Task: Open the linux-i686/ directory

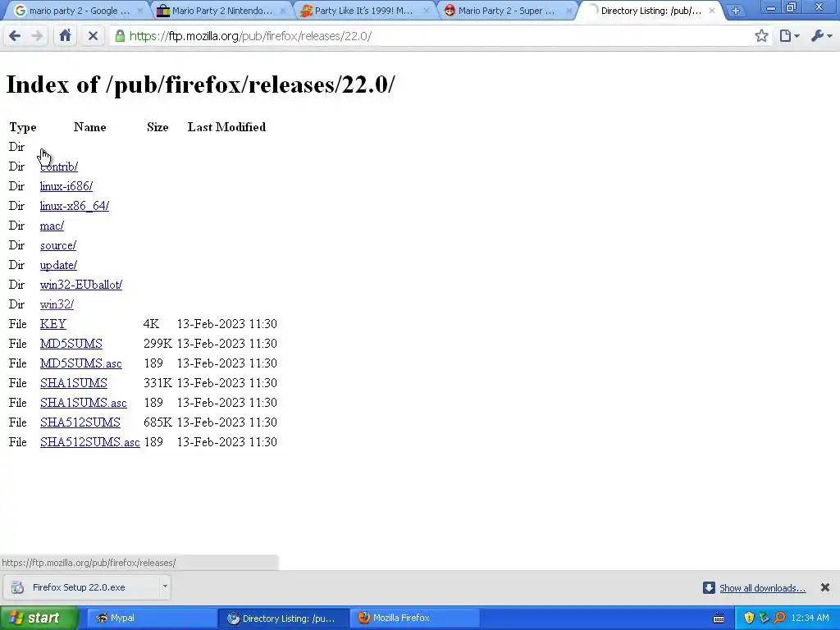Action: click(66, 186)
